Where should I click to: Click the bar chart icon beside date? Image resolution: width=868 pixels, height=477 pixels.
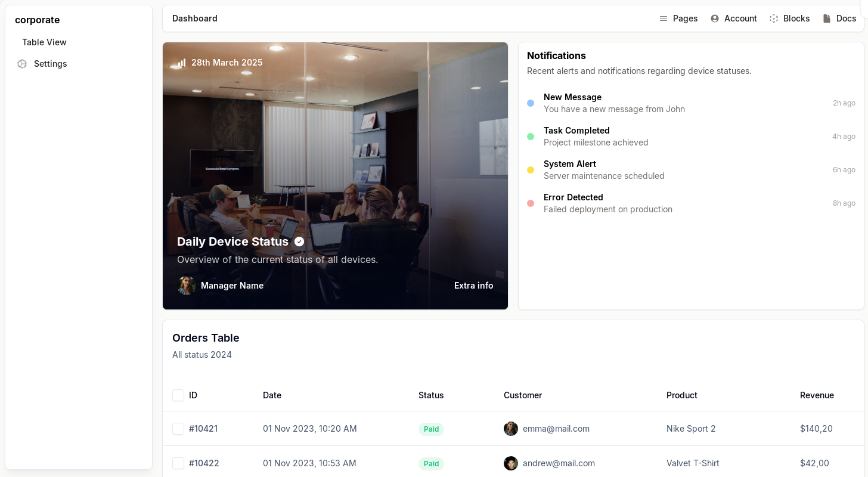pyautogui.click(x=182, y=63)
